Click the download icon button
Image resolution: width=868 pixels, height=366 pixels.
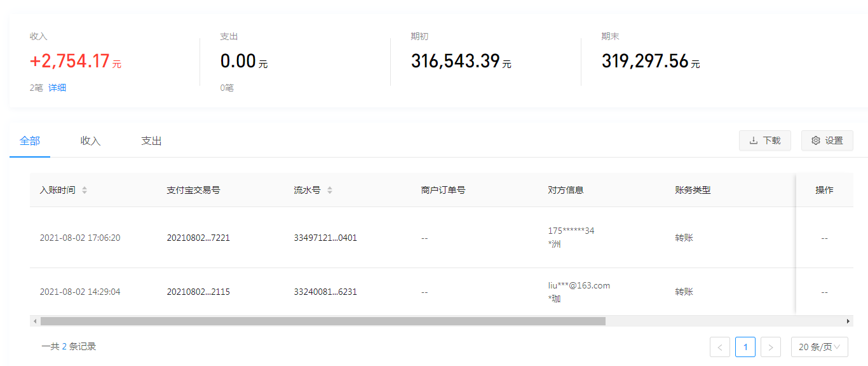pyautogui.click(x=764, y=140)
